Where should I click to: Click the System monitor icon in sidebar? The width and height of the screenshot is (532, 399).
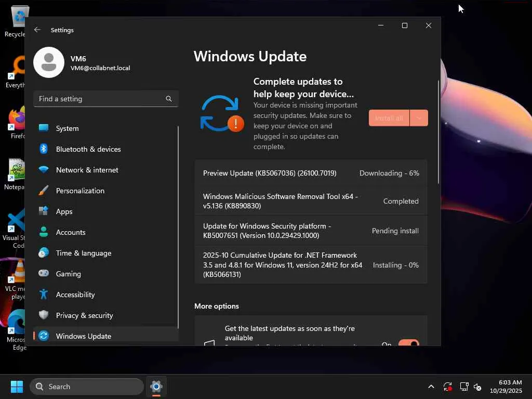[x=44, y=128]
